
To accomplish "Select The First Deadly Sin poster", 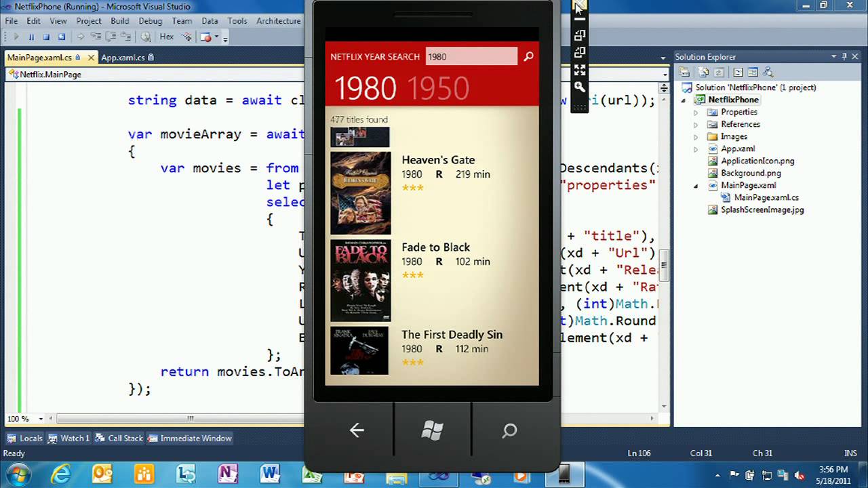I will pyautogui.click(x=359, y=351).
